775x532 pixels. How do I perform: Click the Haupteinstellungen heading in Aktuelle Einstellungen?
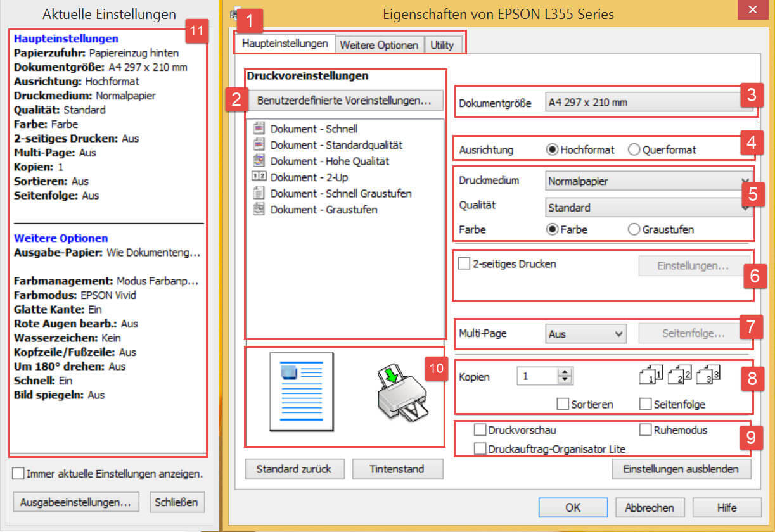[x=66, y=39]
